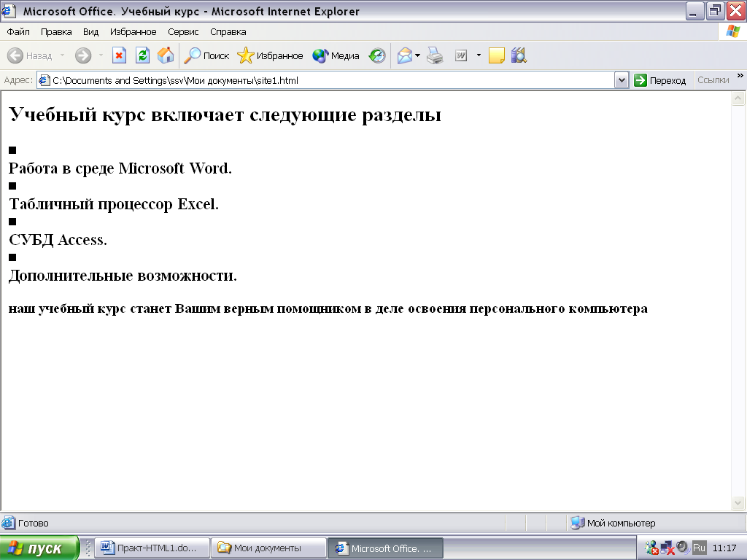
Task: Click the text 'Работа в среде Microsoft Word.'
Action: 120,168
